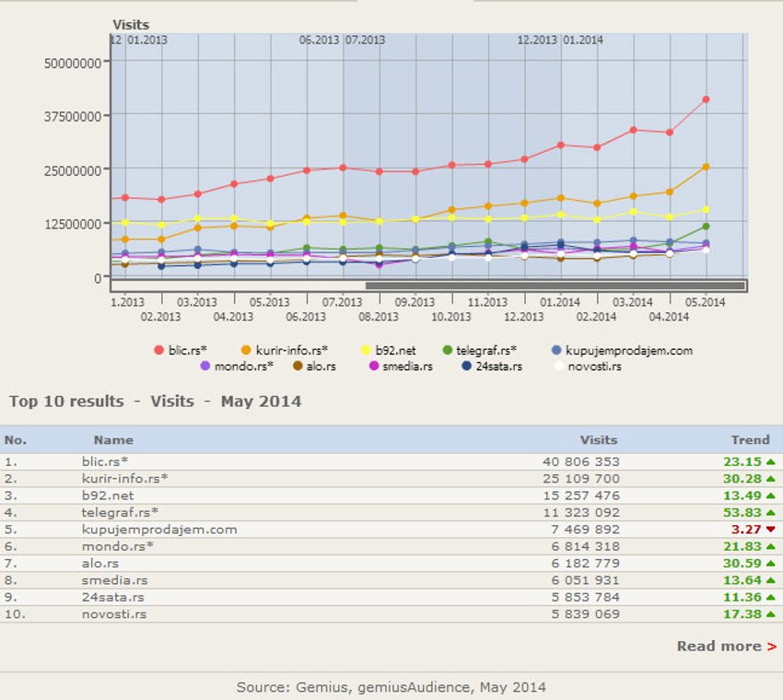Toggle the 24sata.rs series in legend
The height and width of the screenshot is (700, 783).
click(468, 366)
